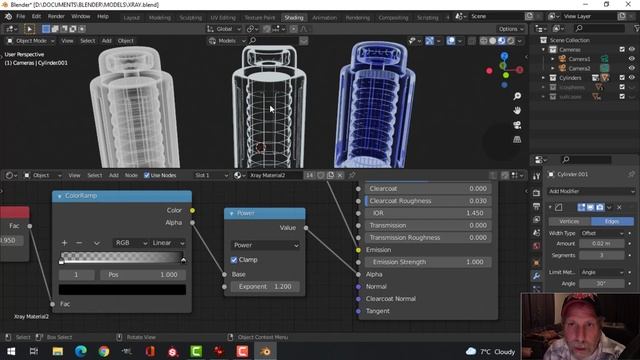
Task: Open Output properties tab icon
Action: pyautogui.click(x=536, y=206)
